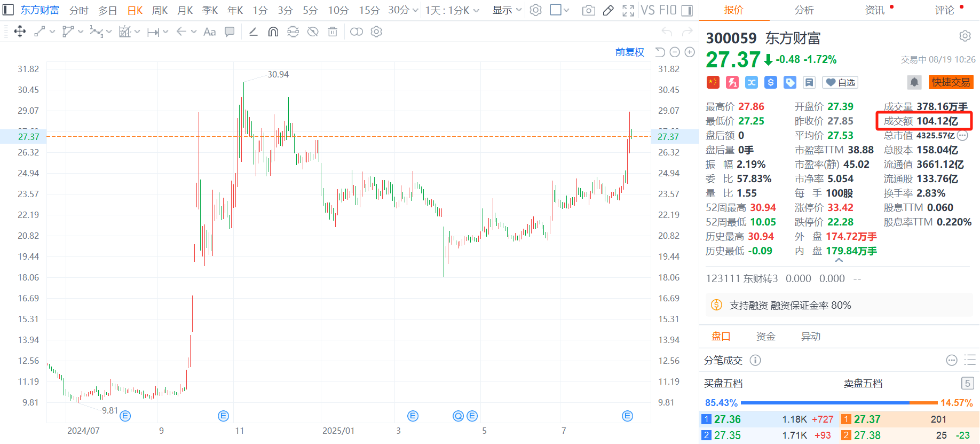The image size is (980, 444).
Task: Select the move/crosshair cursor tool
Action: 20,32
